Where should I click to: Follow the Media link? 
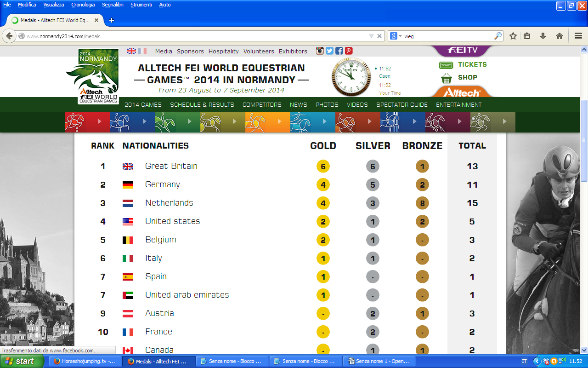164,51
